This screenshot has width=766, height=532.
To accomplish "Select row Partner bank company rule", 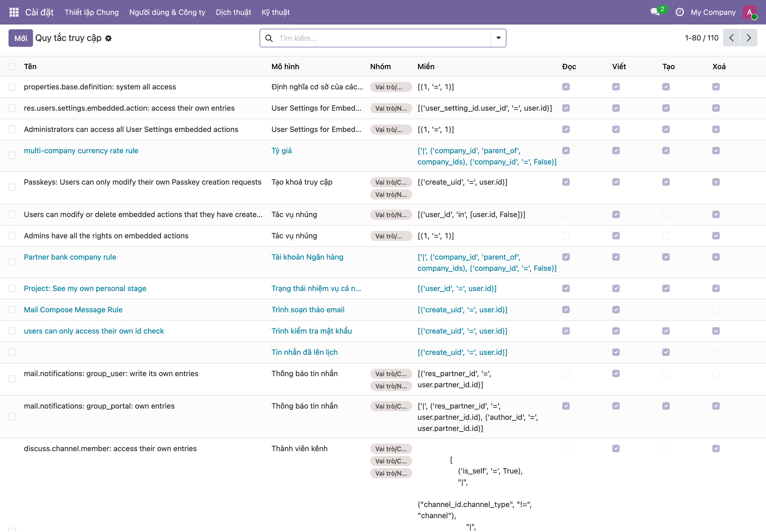I will click(12, 262).
